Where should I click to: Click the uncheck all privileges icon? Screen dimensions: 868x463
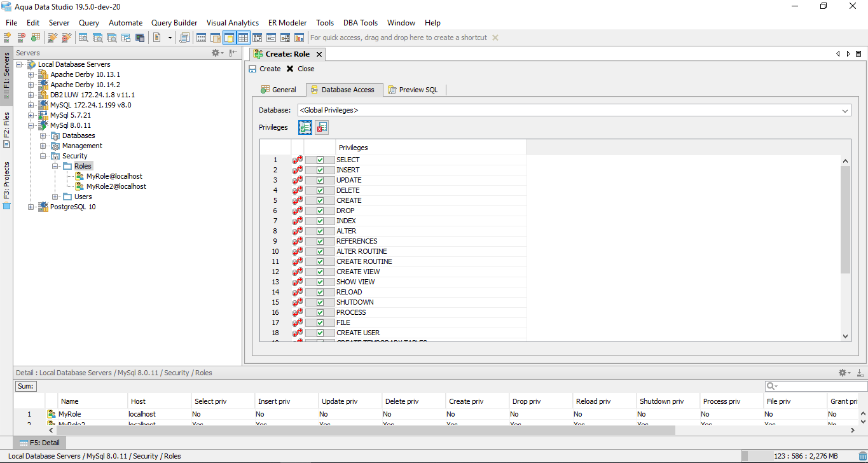[x=322, y=128]
